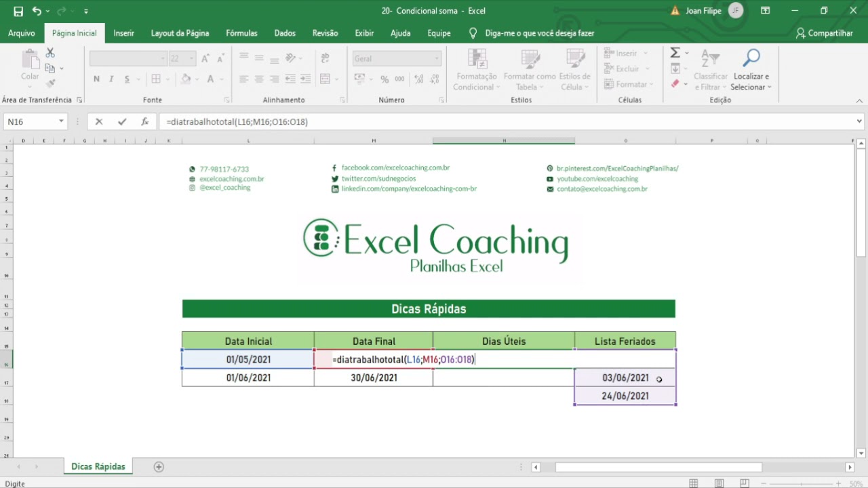This screenshot has width=868, height=488.
Task: Open the Geral number format dropdown
Action: (436, 59)
